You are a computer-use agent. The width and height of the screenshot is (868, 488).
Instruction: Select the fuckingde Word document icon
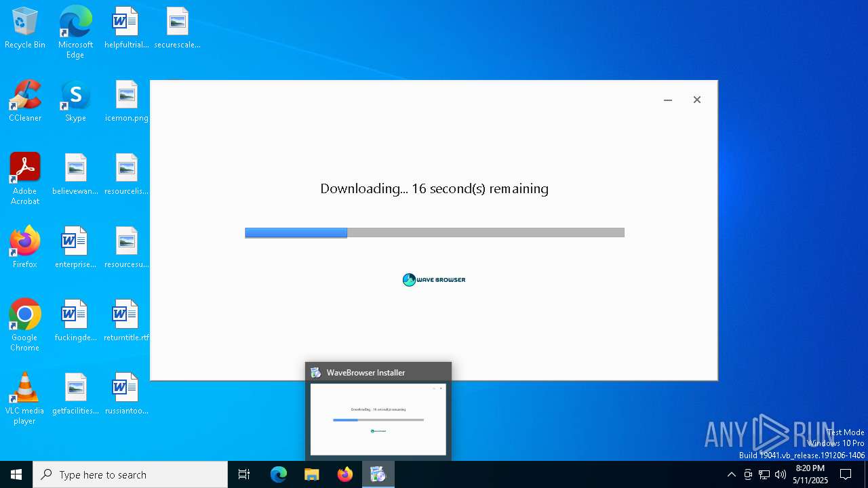75,321
